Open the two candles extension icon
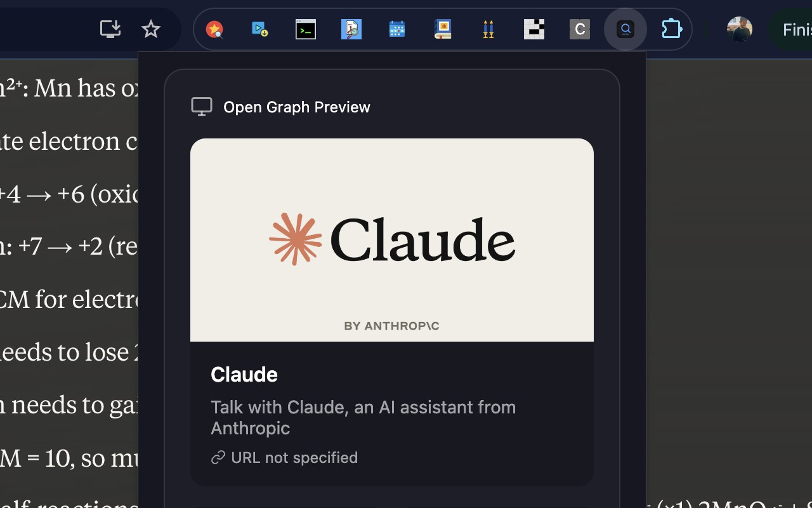The image size is (812, 508). pos(488,29)
